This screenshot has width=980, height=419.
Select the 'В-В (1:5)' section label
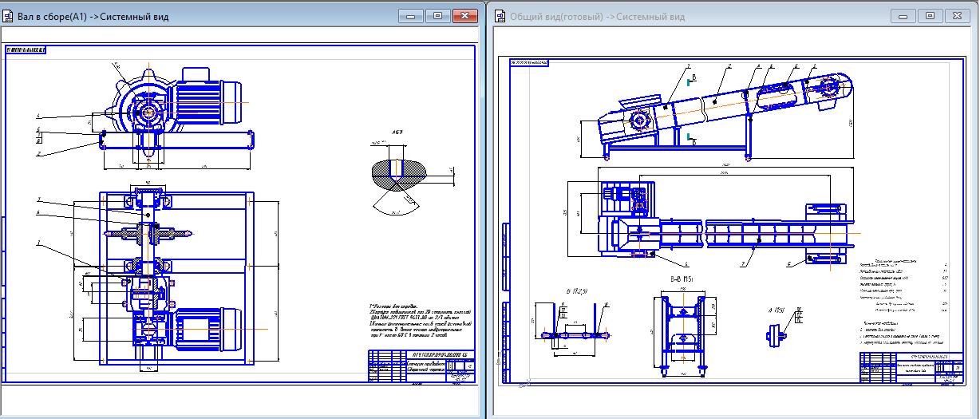681,281
